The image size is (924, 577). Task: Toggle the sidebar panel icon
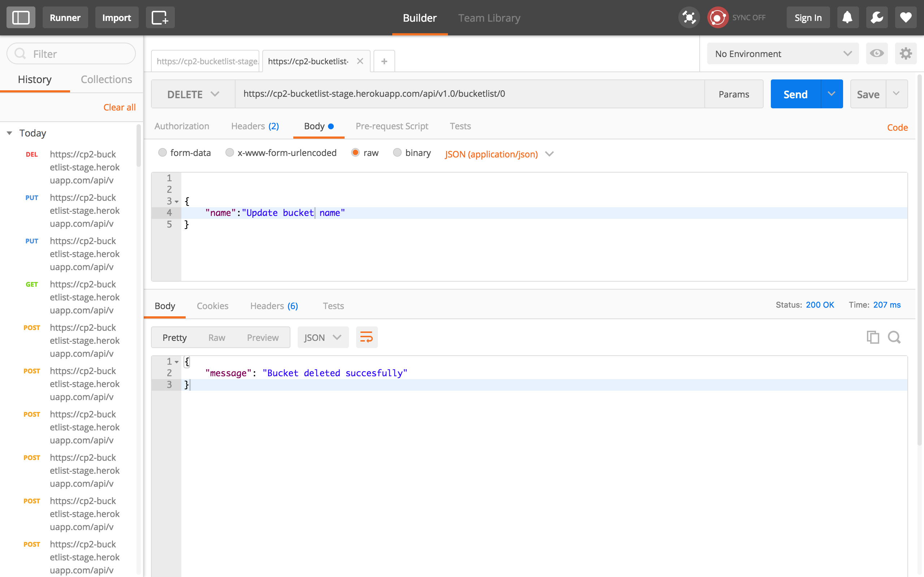coord(21,18)
